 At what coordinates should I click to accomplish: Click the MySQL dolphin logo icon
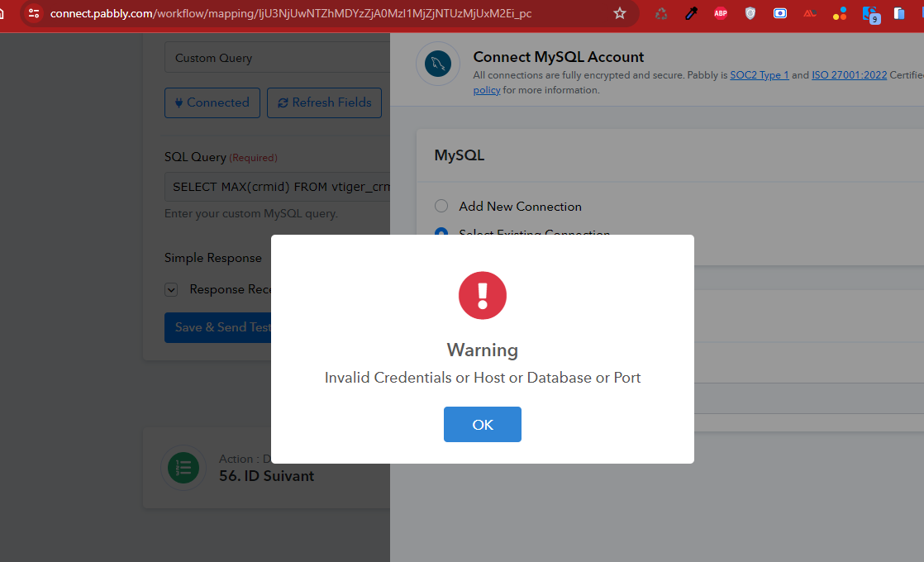[438, 64]
